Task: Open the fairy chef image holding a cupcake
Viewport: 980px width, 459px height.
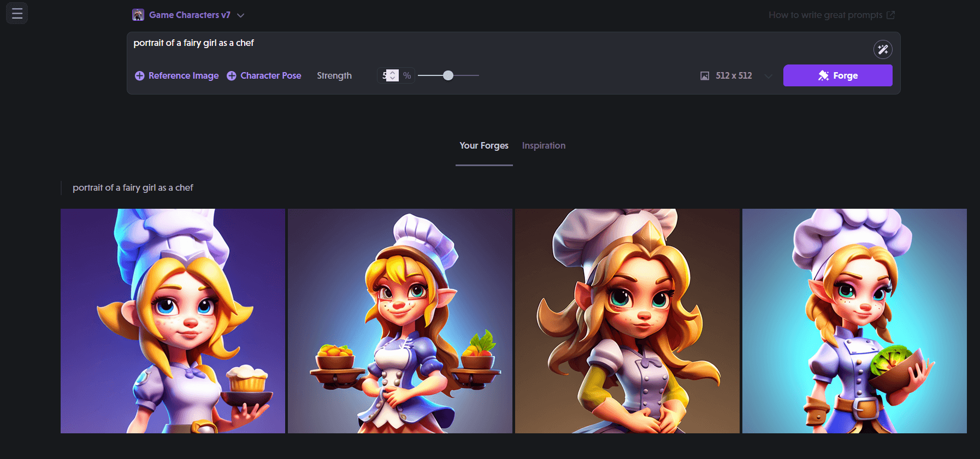Action: (x=173, y=321)
